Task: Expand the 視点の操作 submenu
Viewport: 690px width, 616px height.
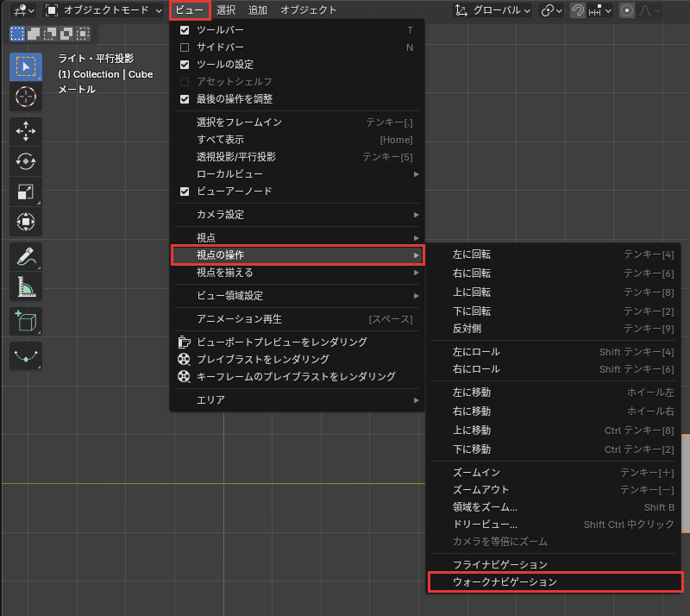Action: click(297, 255)
